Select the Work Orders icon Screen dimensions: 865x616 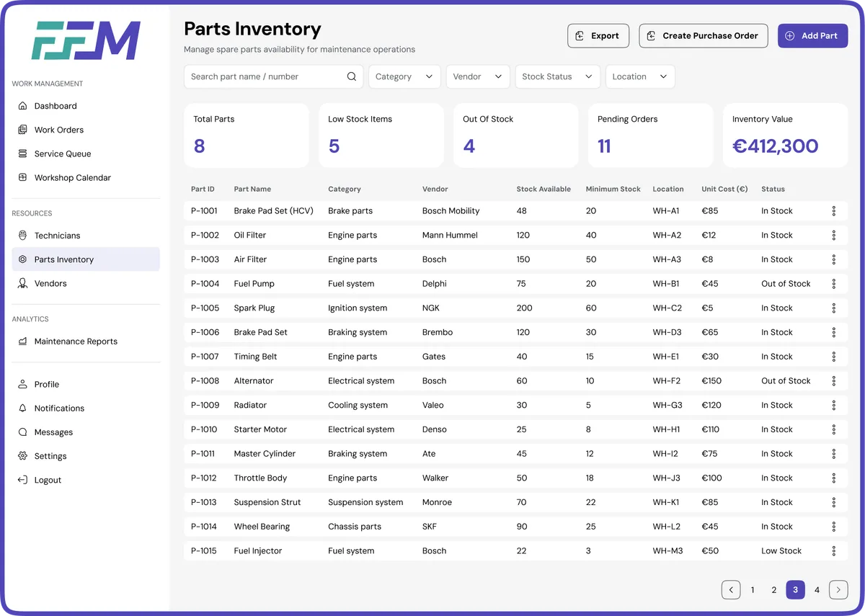tap(24, 130)
